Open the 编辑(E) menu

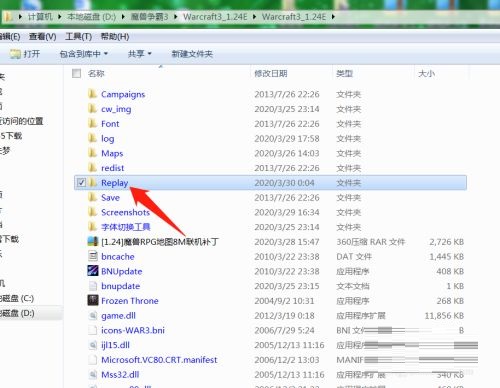pos(9,36)
